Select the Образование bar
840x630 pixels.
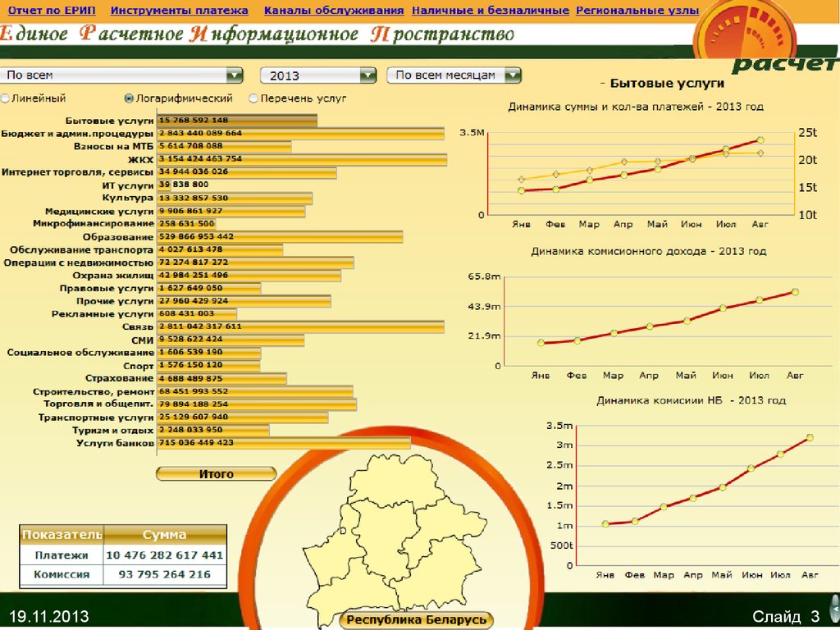coord(281,237)
